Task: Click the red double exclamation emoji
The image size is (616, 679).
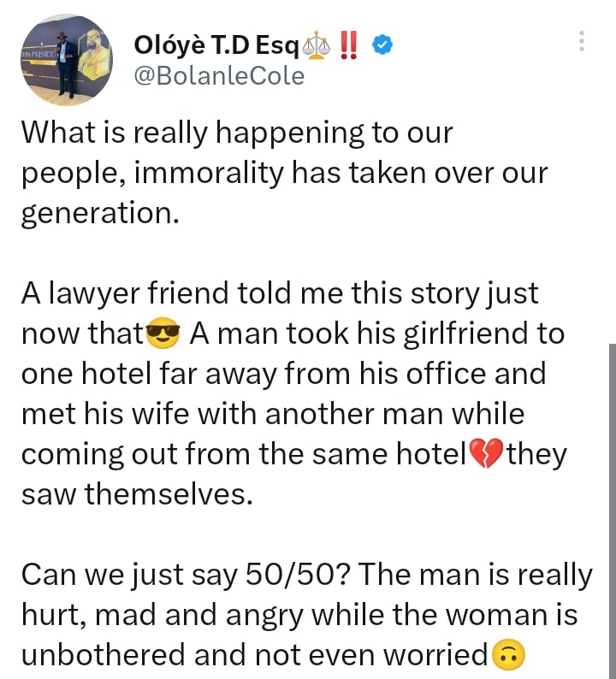Action: pyautogui.click(x=352, y=44)
